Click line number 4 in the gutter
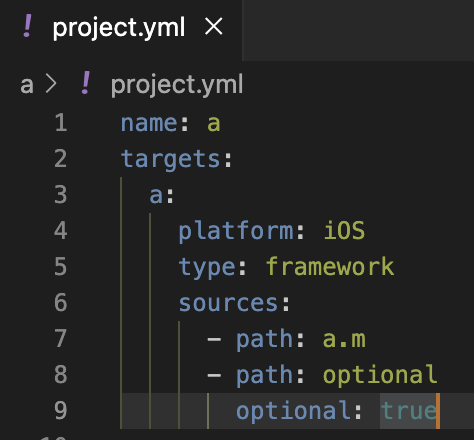The image size is (474, 440). (61, 230)
